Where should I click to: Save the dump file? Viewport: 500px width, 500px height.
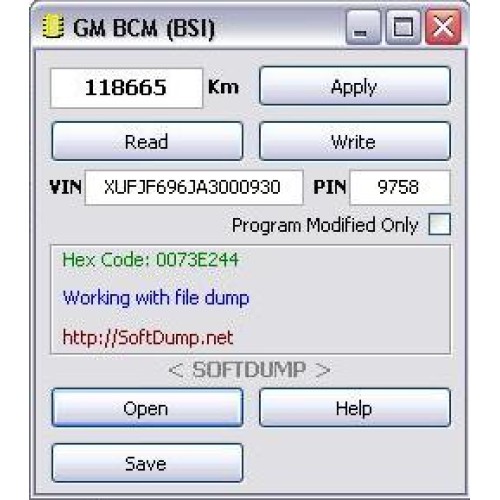(x=147, y=463)
